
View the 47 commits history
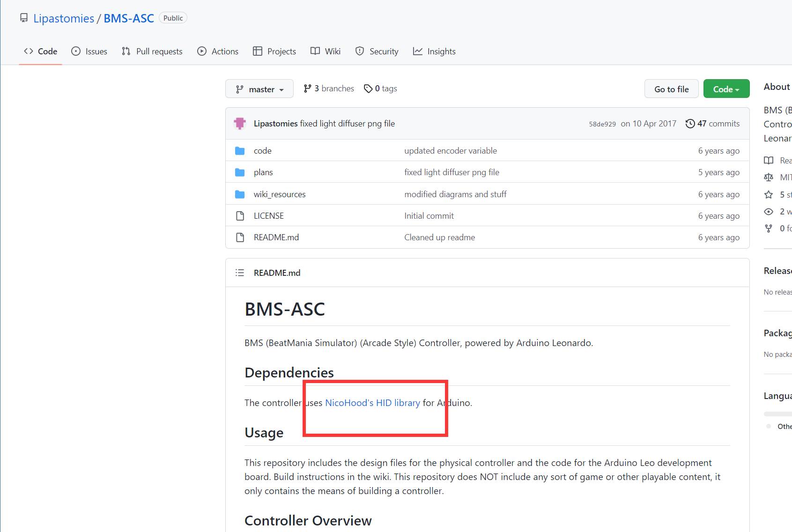[x=712, y=124]
